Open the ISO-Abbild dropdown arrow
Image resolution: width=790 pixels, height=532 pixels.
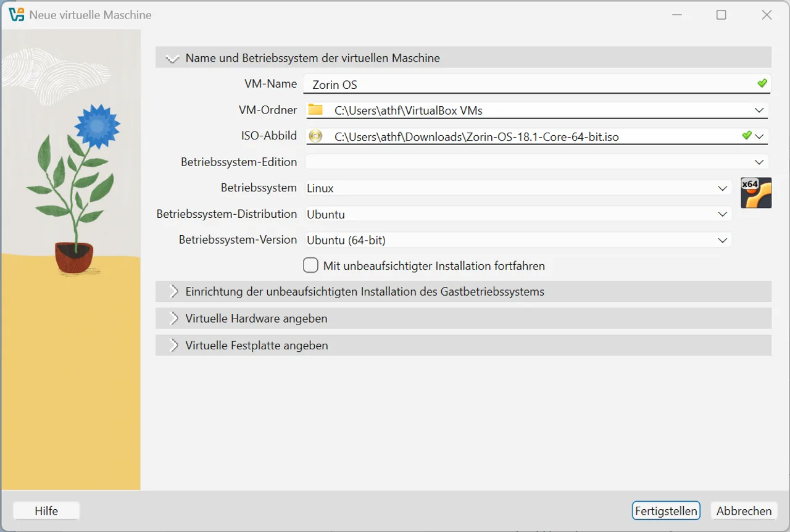tap(759, 136)
